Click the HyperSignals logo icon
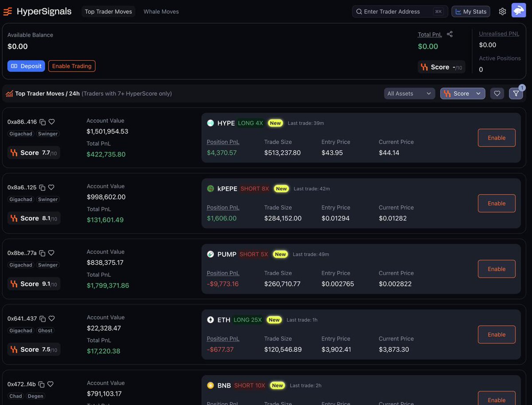The height and width of the screenshot is (405, 532). tap(8, 12)
